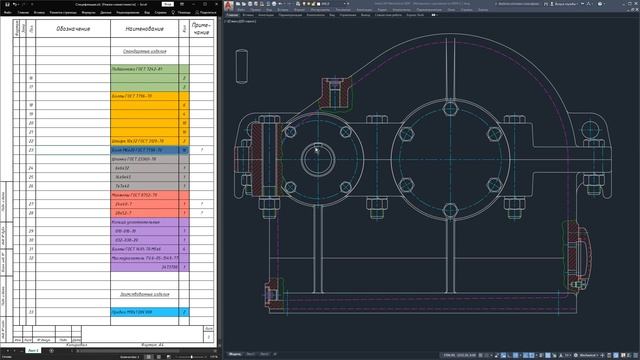Select cell 'Шпонки ГОСТ 23360-78'
Viewport: 640px width, 360px height.
pyautogui.click(x=144, y=159)
